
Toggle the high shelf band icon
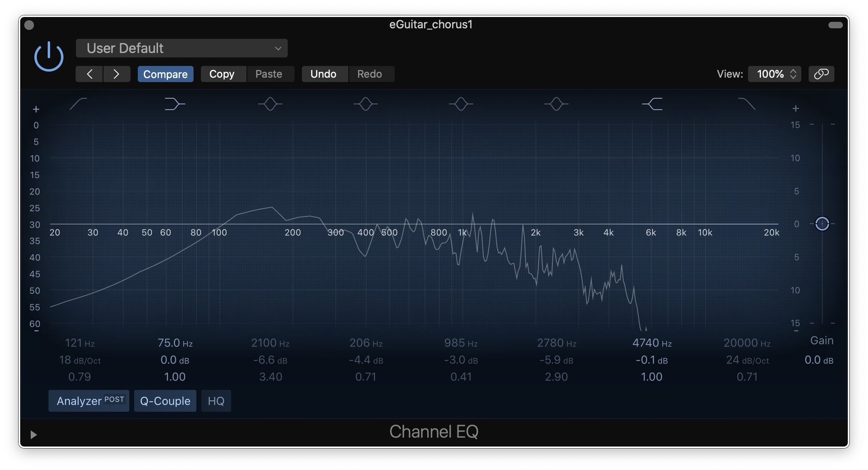click(x=652, y=104)
